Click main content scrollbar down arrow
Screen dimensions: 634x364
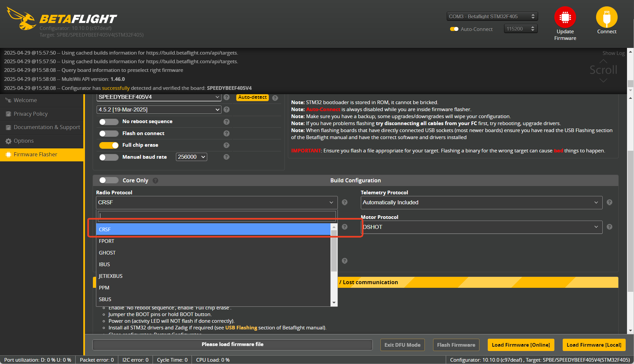[630, 330]
